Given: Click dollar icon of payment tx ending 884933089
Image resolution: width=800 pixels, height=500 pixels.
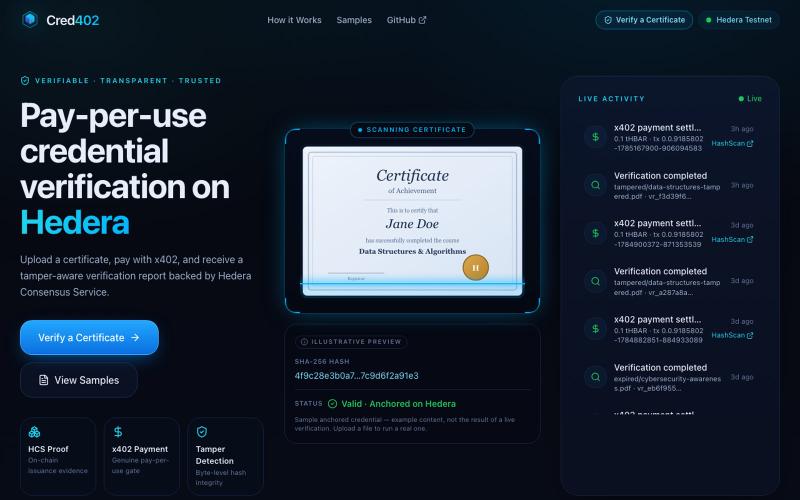Looking at the screenshot, I should [x=595, y=329].
